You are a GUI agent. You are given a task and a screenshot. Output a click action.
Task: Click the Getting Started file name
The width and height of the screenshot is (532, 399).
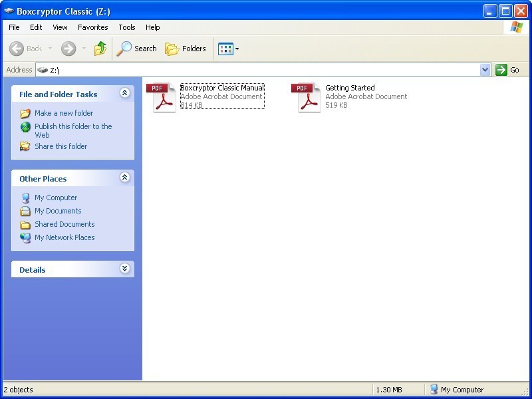pos(350,88)
